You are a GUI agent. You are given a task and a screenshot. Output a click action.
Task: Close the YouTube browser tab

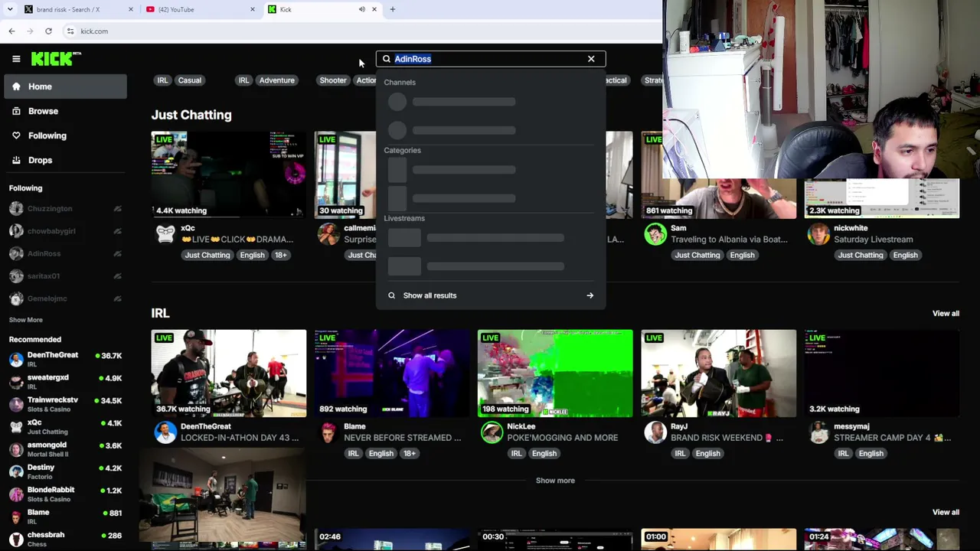pos(253,9)
